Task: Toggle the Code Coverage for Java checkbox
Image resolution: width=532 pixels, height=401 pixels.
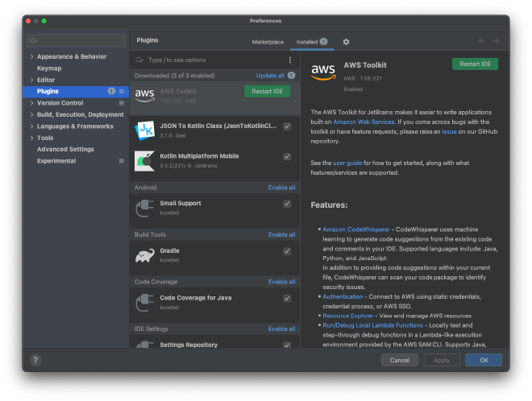Action: pyautogui.click(x=287, y=298)
